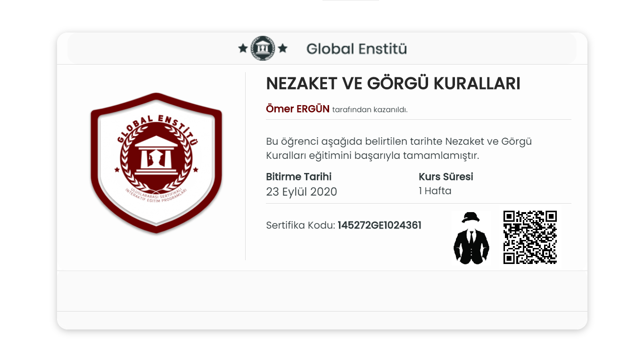This screenshot has width=644, height=362.
Task: Click the Sertifika Kodu label
Action: click(x=300, y=225)
